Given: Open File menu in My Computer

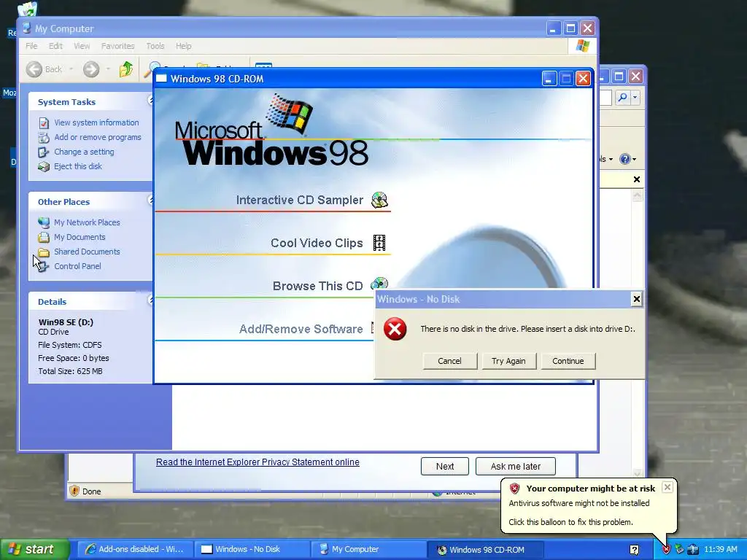Looking at the screenshot, I should (x=31, y=46).
